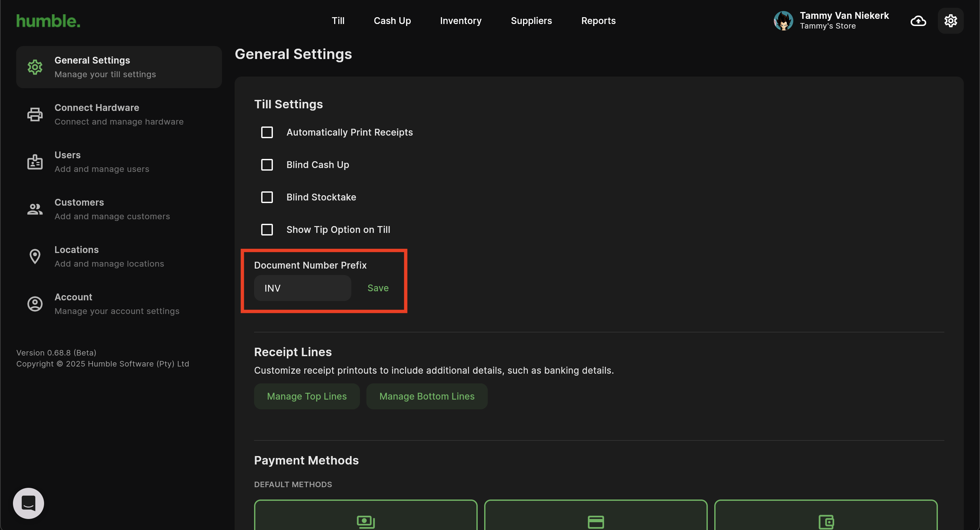Screen dimensions: 980x530
Task: Click Tammy Van Niekerk profile avatar
Action: tap(783, 20)
